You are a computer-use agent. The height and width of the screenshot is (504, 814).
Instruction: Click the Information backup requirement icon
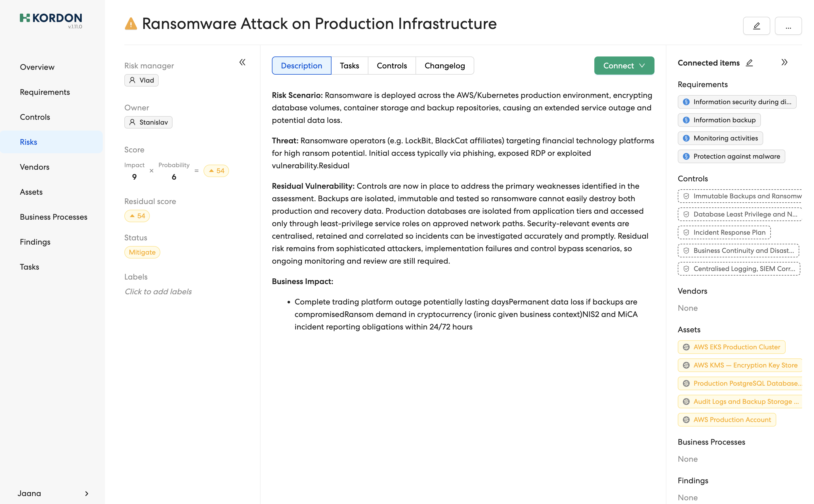tap(686, 120)
